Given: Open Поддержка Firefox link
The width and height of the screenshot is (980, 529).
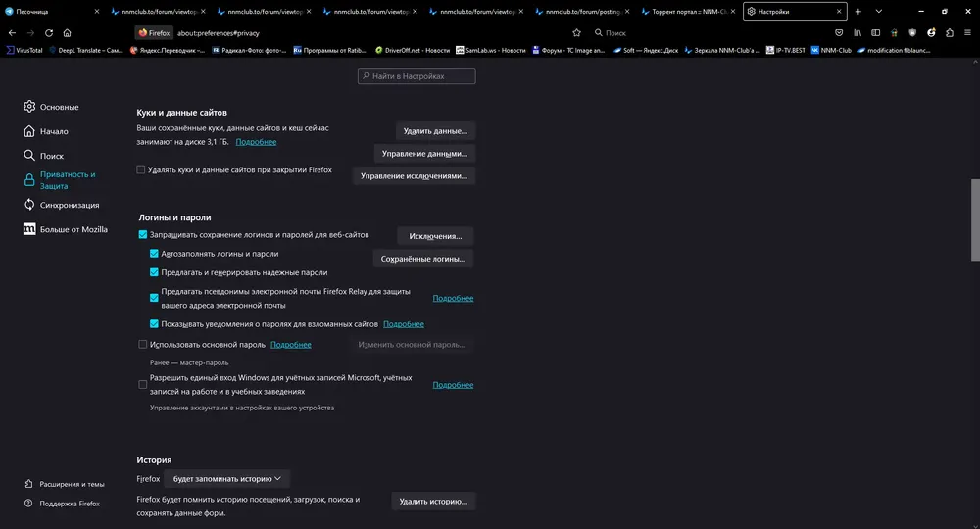Looking at the screenshot, I should pos(62,504).
